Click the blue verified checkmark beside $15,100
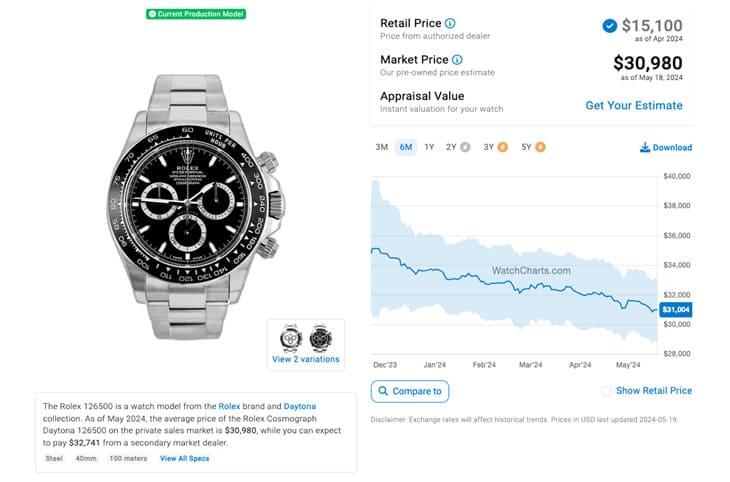 610,26
